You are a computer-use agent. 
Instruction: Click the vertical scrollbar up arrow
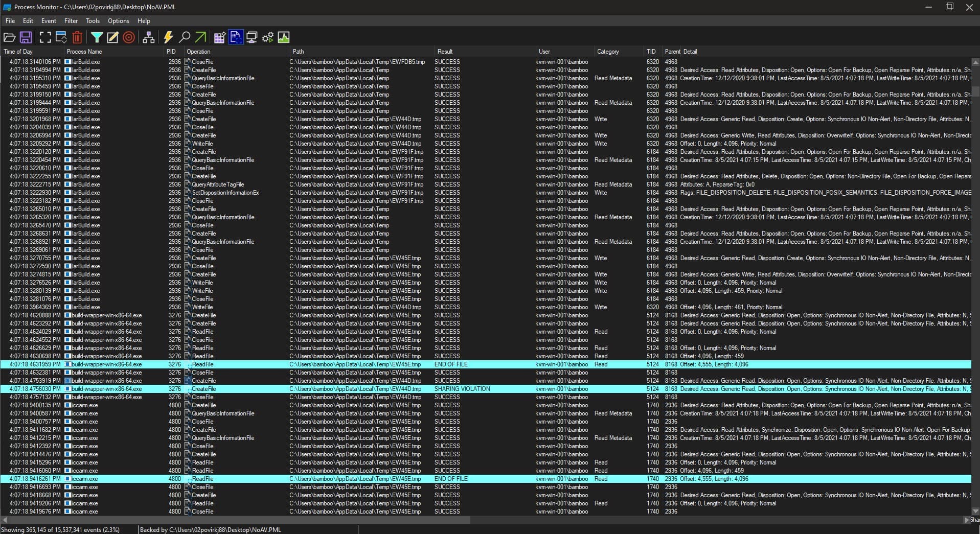tap(975, 61)
